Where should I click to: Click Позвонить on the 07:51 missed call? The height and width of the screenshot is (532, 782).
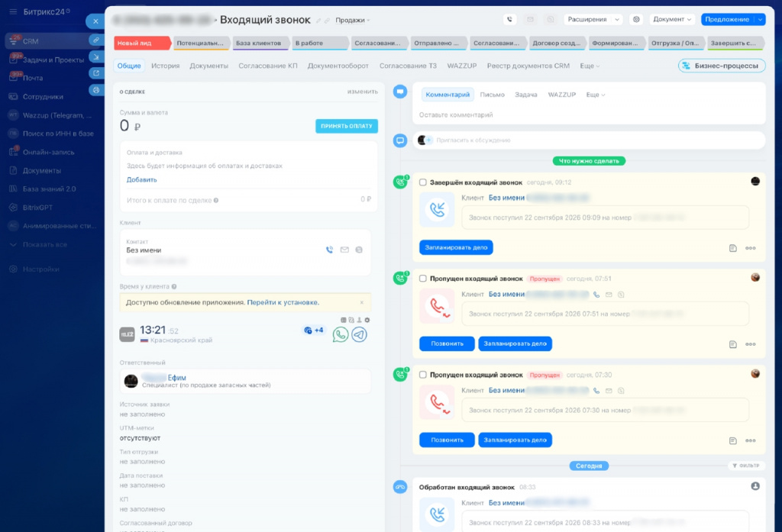click(447, 344)
